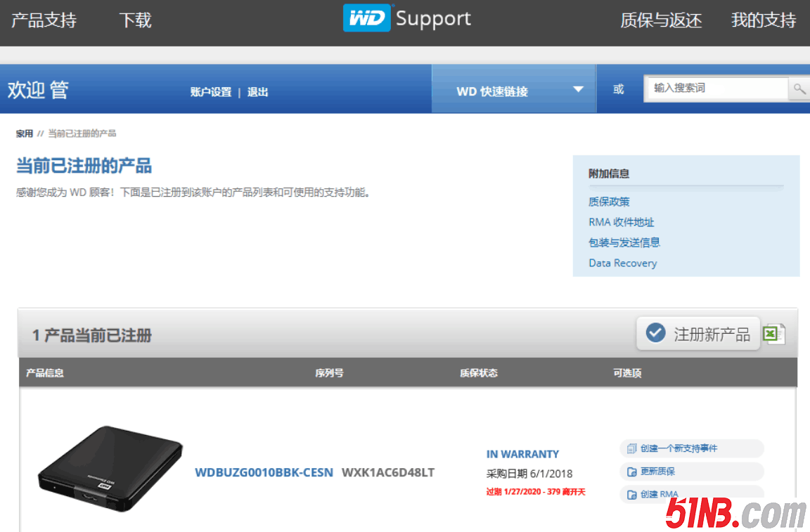The height and width of the screenshot is (532, 810).
Task: Click the WD Support logo
Action: point(407,19)
